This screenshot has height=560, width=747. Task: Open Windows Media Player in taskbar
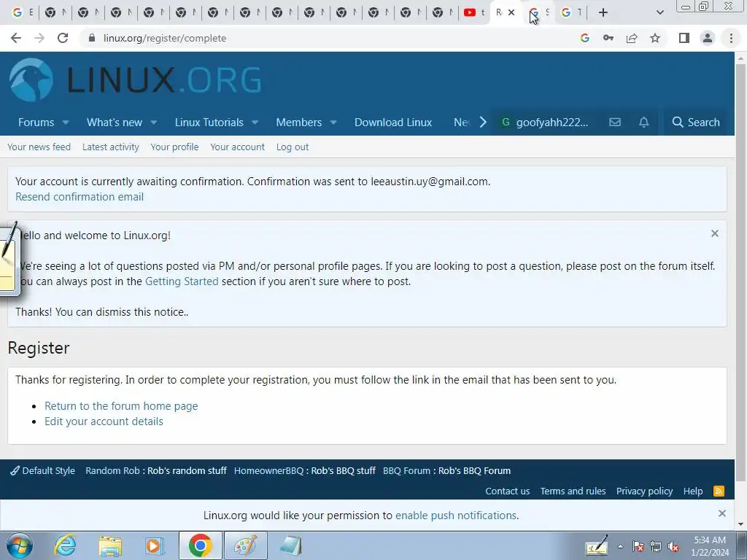155,545
